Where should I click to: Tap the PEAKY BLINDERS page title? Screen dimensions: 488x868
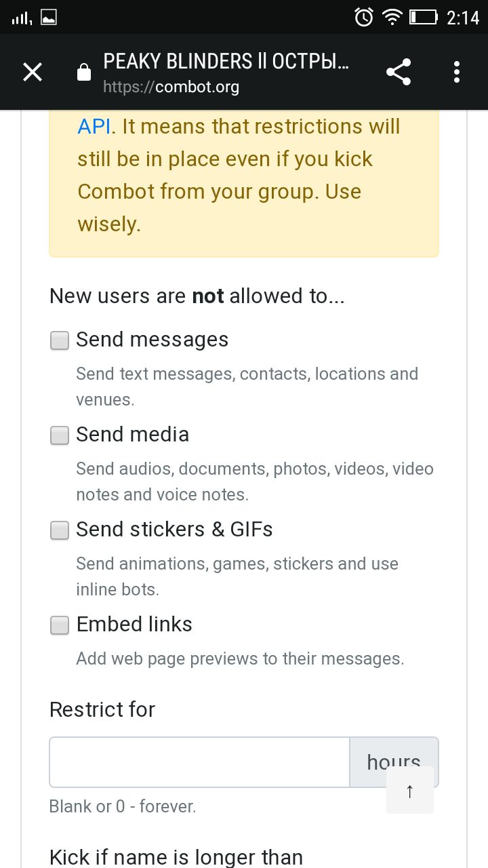coord(226,62)
